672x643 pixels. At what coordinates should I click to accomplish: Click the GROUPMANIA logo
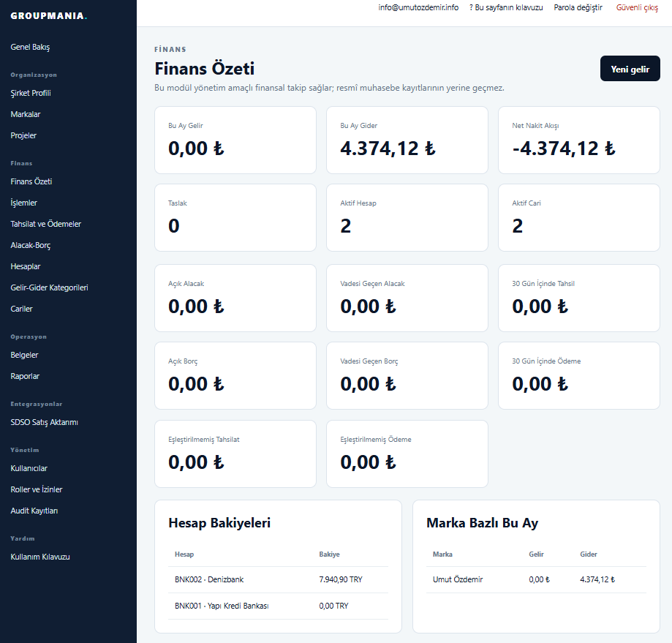[48, 16]
